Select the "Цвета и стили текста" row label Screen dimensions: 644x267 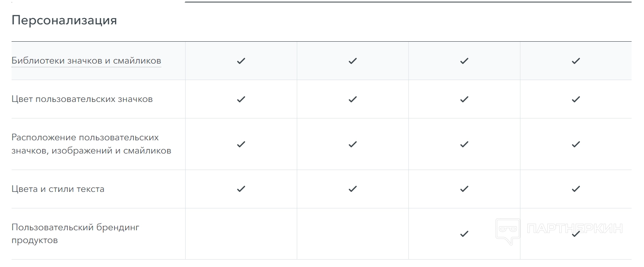tap(58, 189)
